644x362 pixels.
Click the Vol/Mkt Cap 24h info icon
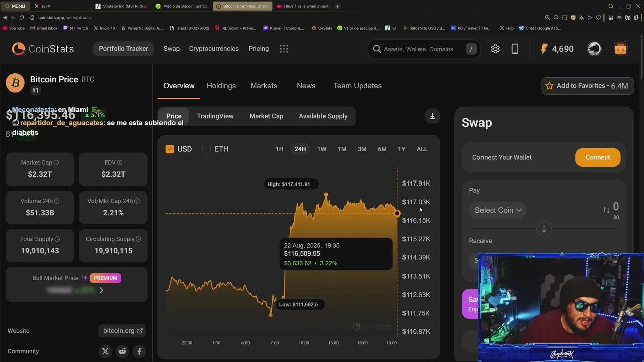pos(137,201)
